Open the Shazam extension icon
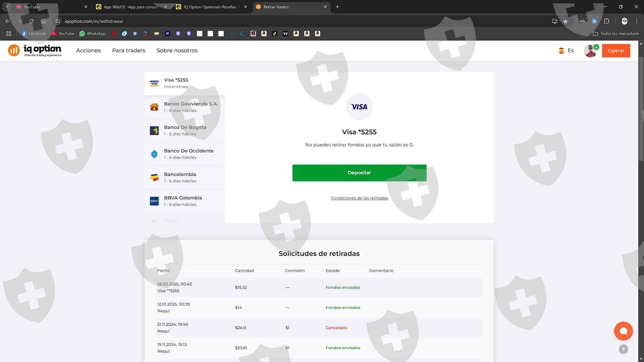 click(x=594, y=21)
